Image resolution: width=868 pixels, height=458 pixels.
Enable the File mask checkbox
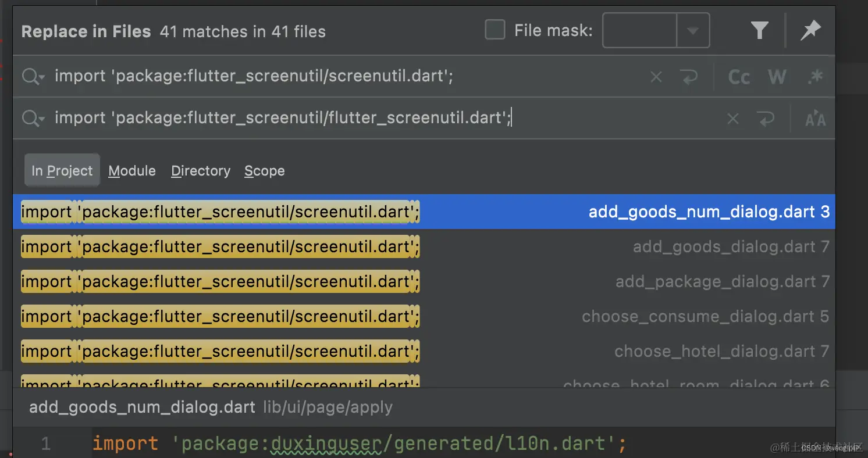tap(495, 30)
